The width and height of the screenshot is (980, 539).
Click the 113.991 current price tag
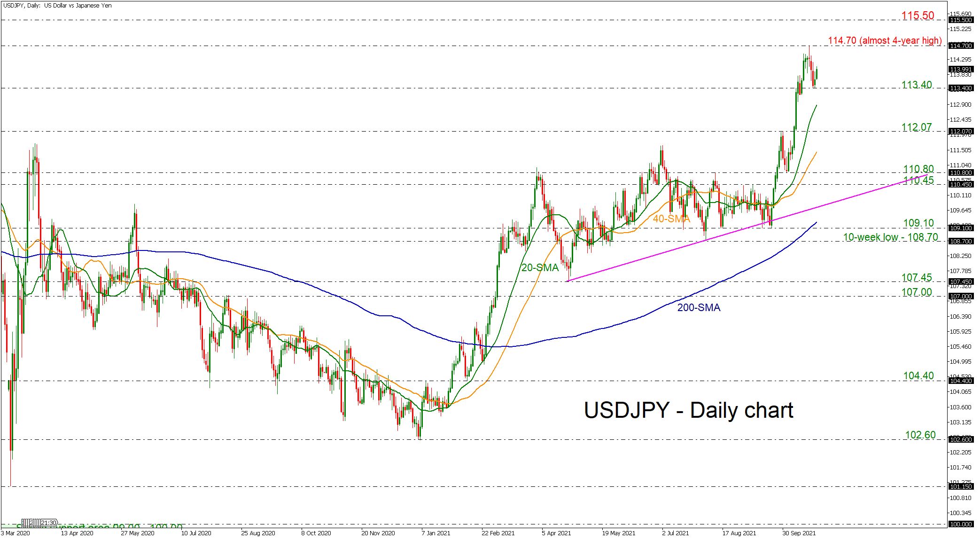coord(961,69)
